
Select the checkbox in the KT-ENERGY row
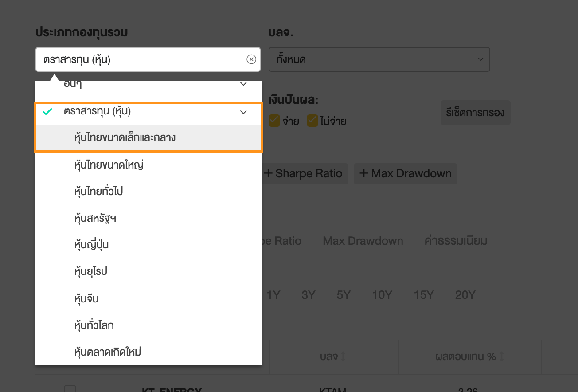(70, 389)
